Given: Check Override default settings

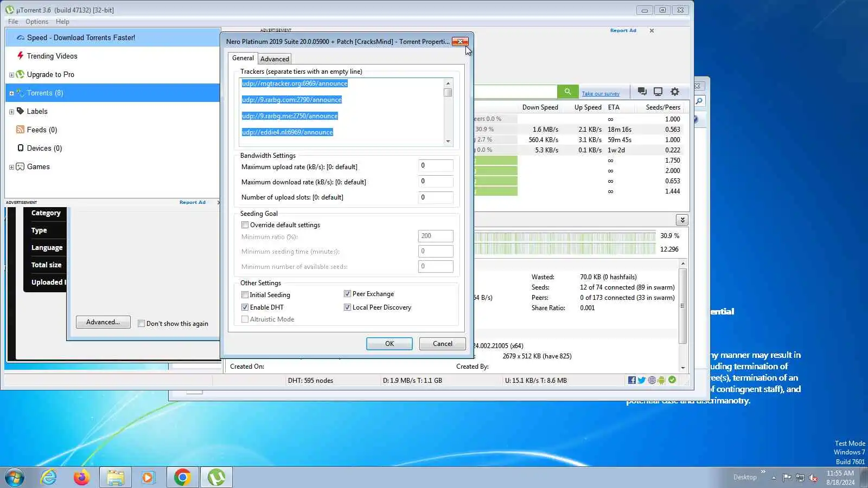Looking at the screenshot, I should (x=245, y=225).
